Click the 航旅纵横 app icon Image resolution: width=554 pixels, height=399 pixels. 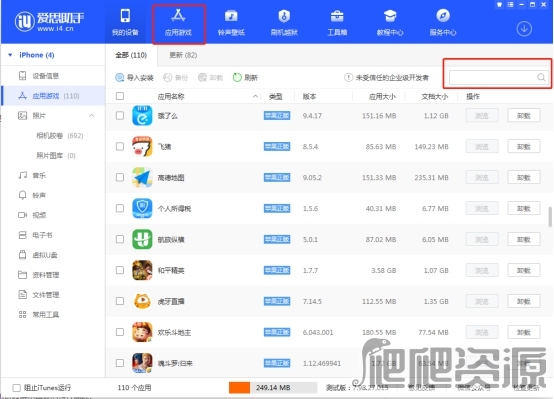pyautogui.click(x=142, y=239)
